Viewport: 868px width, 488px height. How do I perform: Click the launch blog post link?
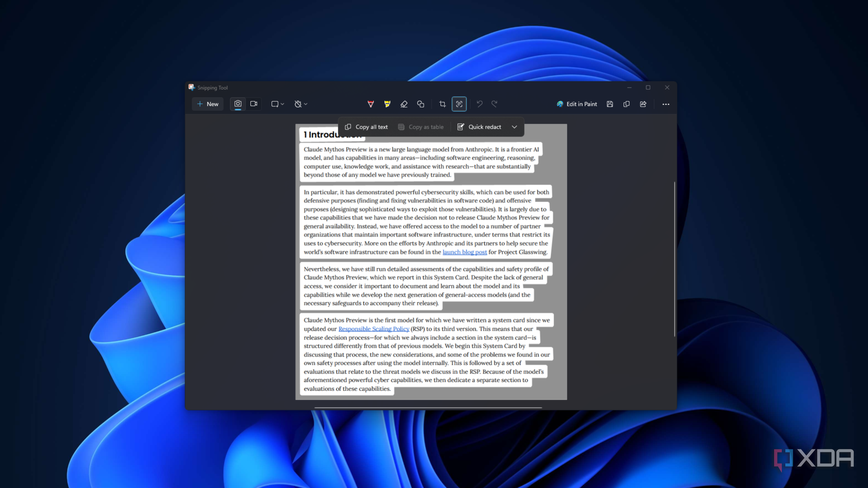pos(465,252)
